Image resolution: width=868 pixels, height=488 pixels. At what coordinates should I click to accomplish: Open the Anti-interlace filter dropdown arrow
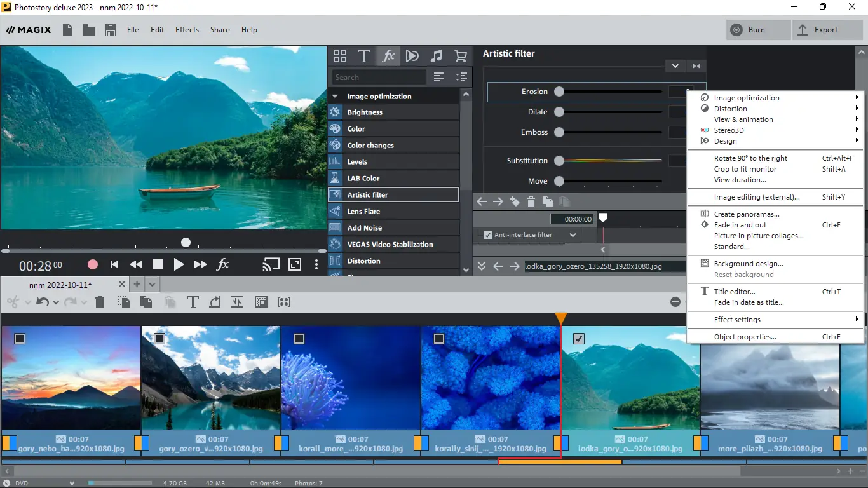click(x=573, y=235)
